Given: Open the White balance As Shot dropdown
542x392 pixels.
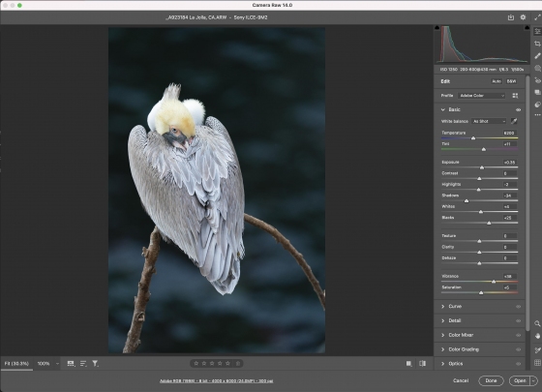Looking at the screenshot, I should click(x=489, y=121).
